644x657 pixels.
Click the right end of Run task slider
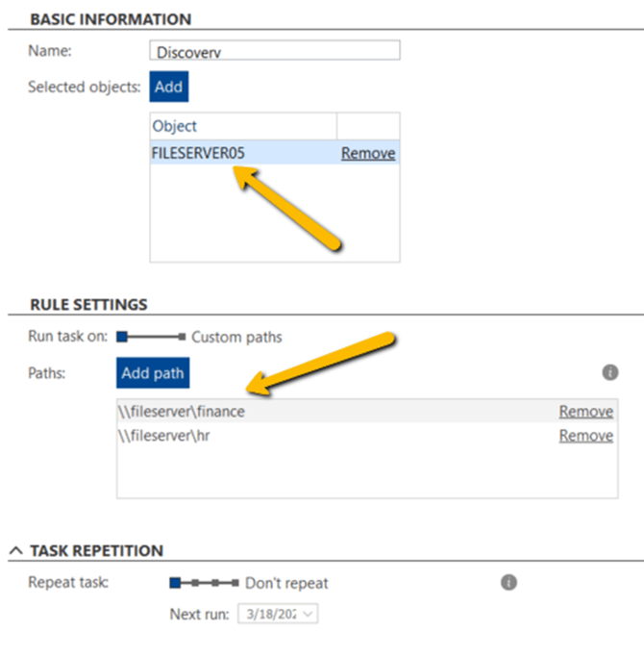click(182, 338)
